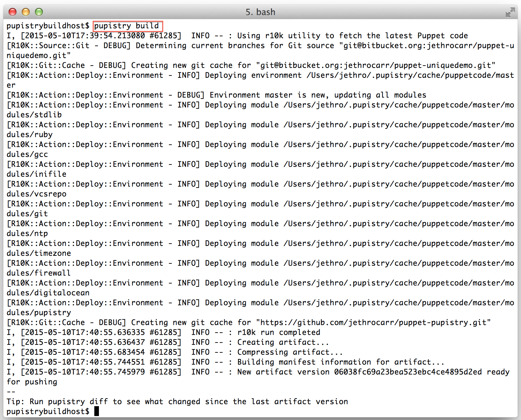Click the 'Tip: Run pupistry diff' line
The width and height of the screenshot is (521, 420).
[x=177, y=402]
